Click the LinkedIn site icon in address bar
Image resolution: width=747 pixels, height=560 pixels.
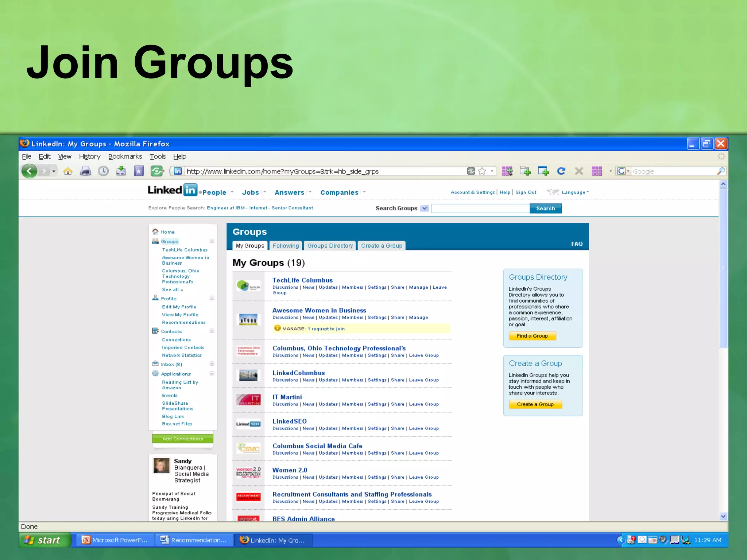point(178,171)
